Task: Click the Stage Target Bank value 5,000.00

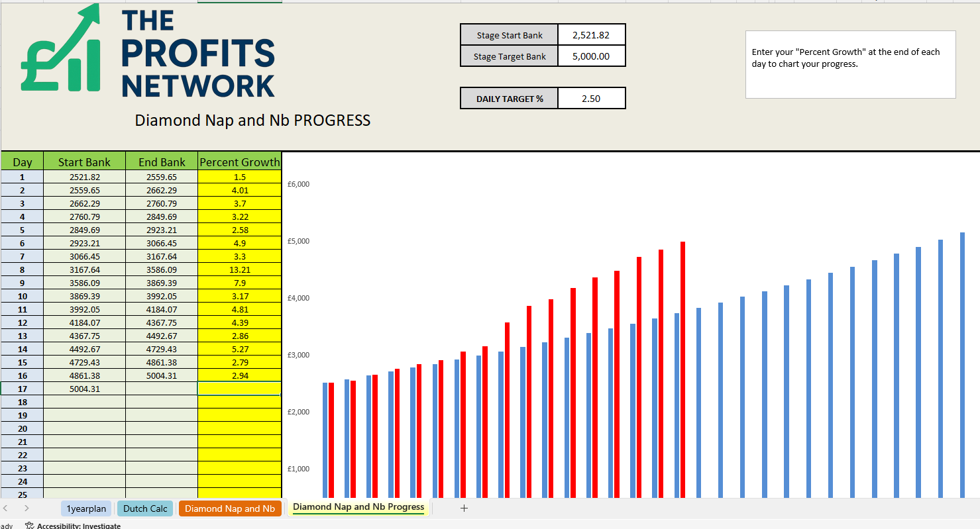Action: pyautogui.click(x=591, y=56)
